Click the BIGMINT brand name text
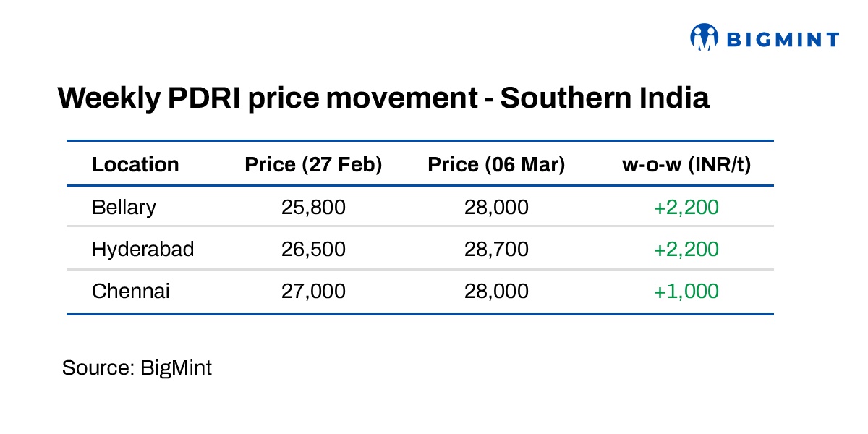Image resolution: width=868 pixels, height=434 pixels. click(783, 39)
